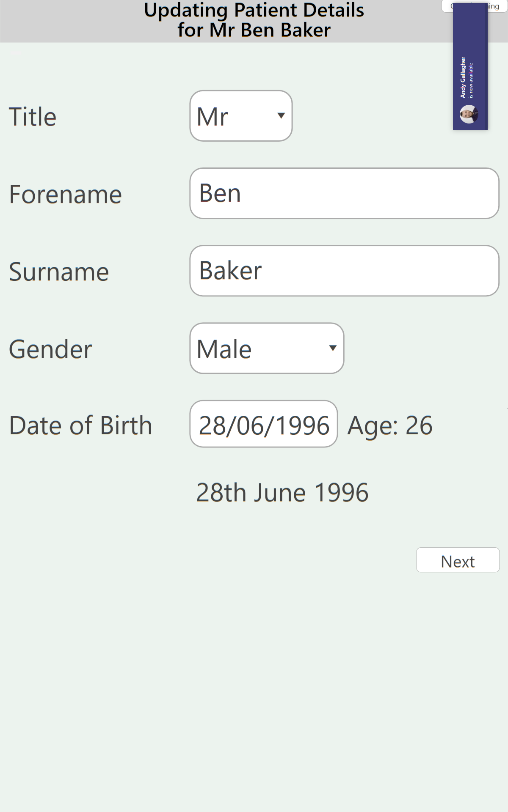Click the Age: 26 text
Screen dimensions: 508x812
(390, 425)
